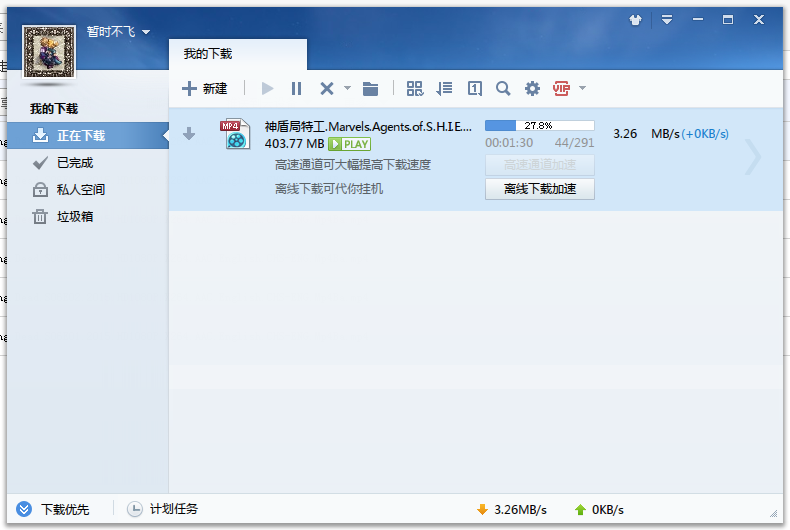Screen dimensions: 790x530
Task: Click the 离线下载加速 button
Action: pos(540,189)
